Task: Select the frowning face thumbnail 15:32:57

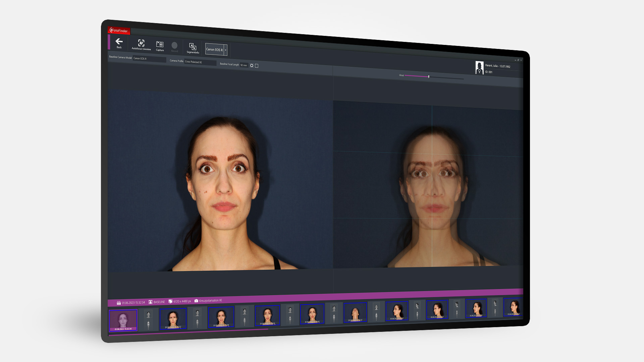Action: [x=173, y=318]
